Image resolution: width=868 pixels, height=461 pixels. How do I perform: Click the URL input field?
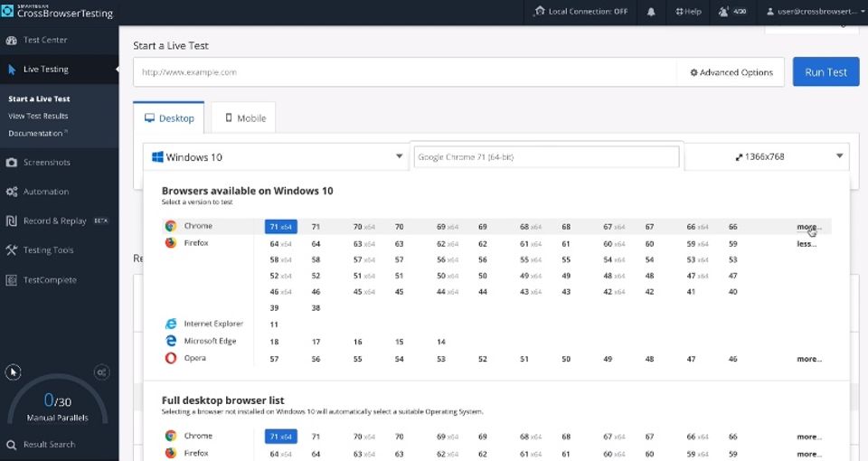tap(405, 72)
